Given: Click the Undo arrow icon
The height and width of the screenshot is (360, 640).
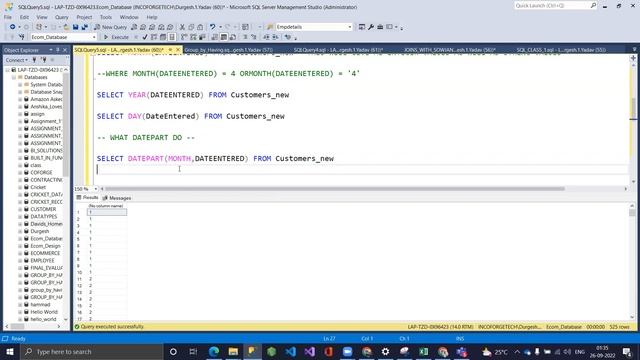Looking at the screenshot, I should (212, 27).
